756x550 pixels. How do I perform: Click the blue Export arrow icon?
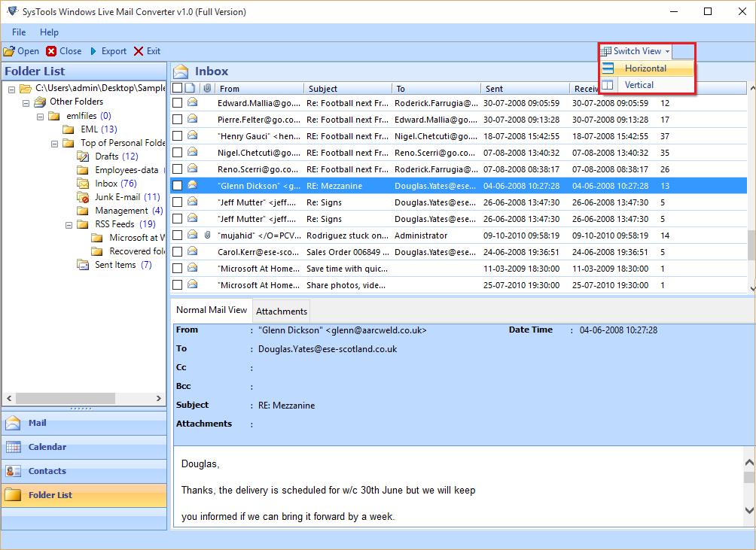(93, 51)
